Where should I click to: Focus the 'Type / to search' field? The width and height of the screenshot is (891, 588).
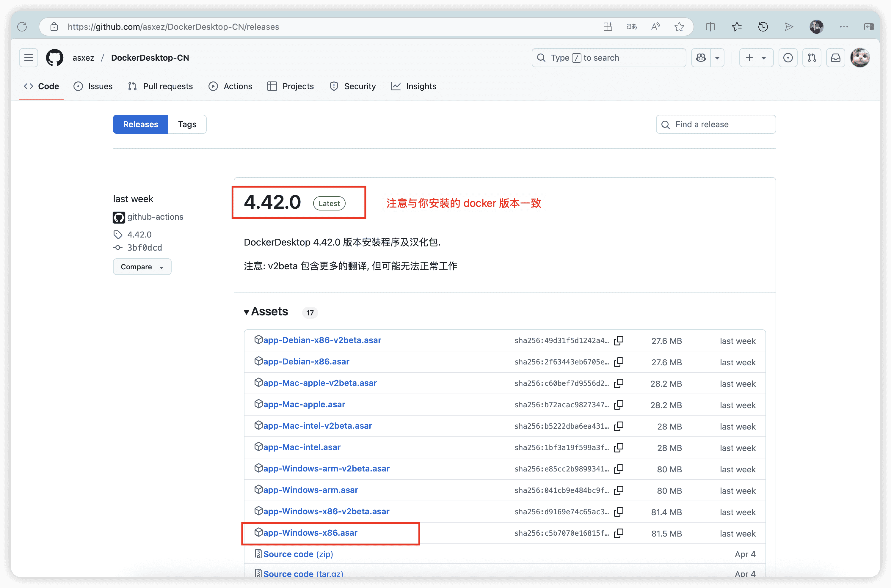coord(609,58)
